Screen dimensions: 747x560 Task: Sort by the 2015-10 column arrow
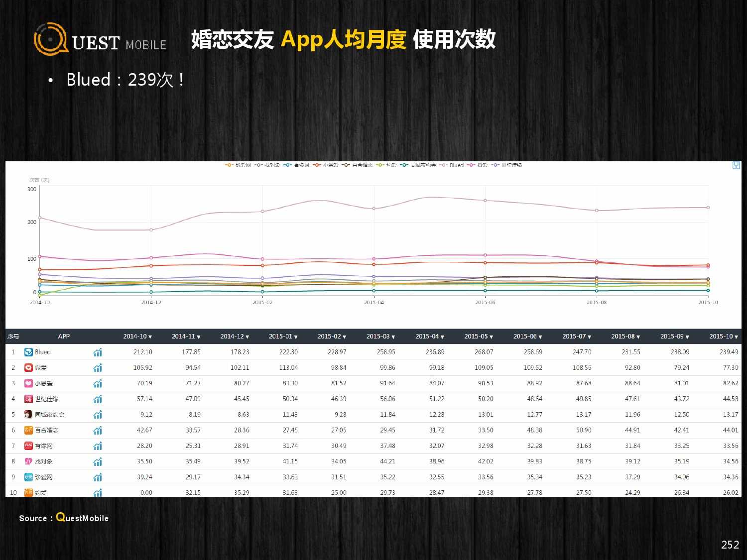point(737,337)
